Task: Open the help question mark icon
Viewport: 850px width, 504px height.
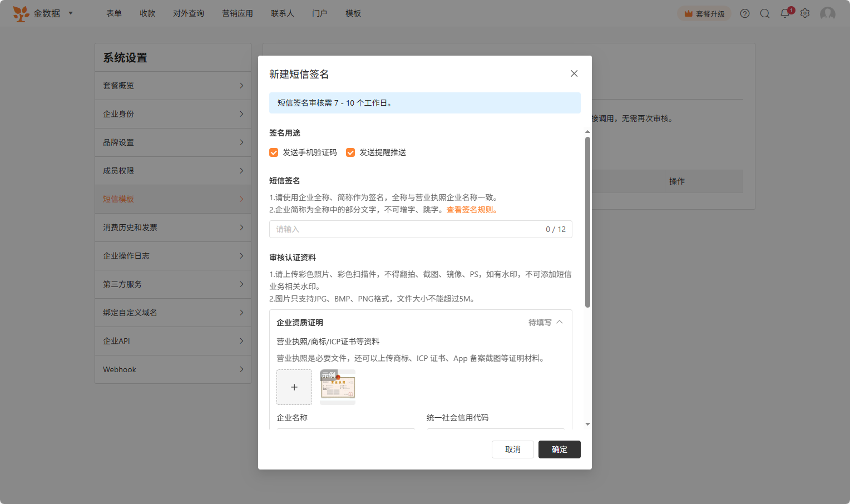Action: pos(745,13)
